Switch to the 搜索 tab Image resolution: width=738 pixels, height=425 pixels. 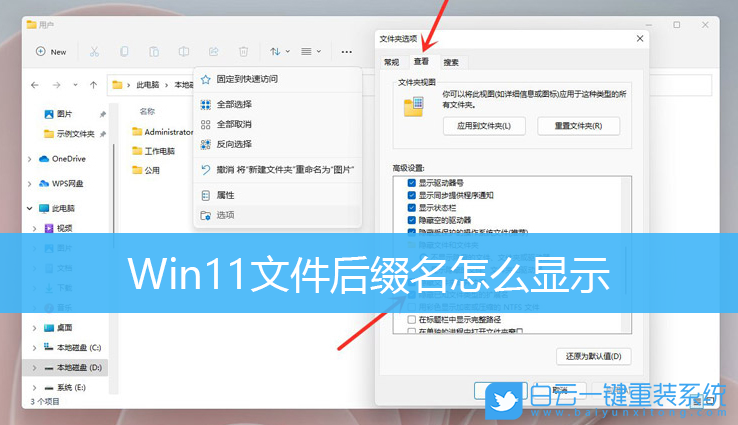pyautogui.click(x=451, y=62)
